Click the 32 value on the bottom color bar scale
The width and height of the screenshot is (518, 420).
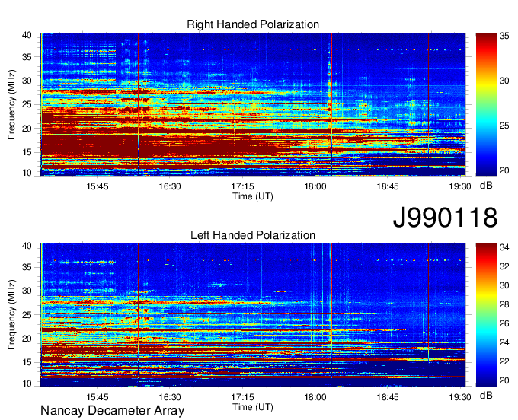pyautogui.click(x=504, y=266)
